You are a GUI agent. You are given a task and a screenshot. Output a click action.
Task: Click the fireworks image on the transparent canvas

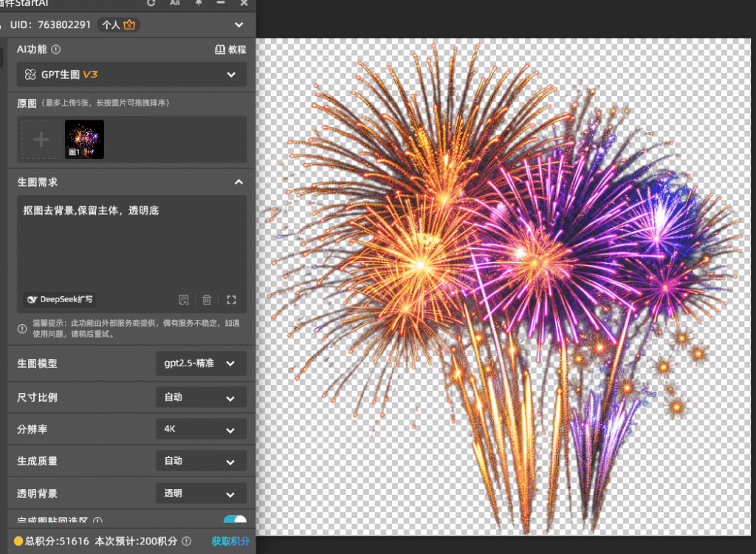click(x=503, y=287)
